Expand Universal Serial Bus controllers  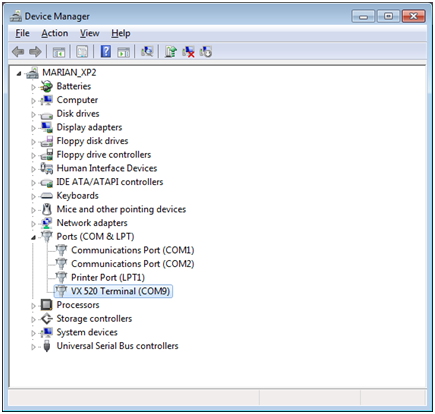pyautogui.click(x=33, y=347)
